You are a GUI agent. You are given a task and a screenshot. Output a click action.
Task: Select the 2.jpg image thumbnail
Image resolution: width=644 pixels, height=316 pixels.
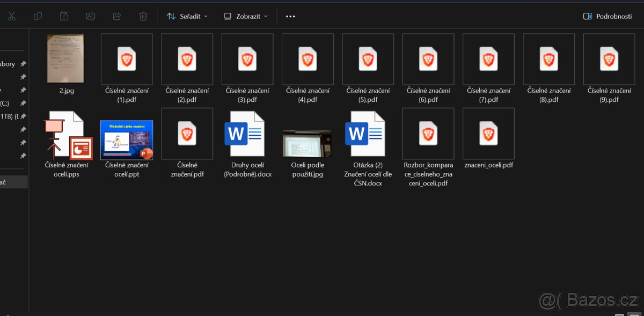[x=65, y=58]
